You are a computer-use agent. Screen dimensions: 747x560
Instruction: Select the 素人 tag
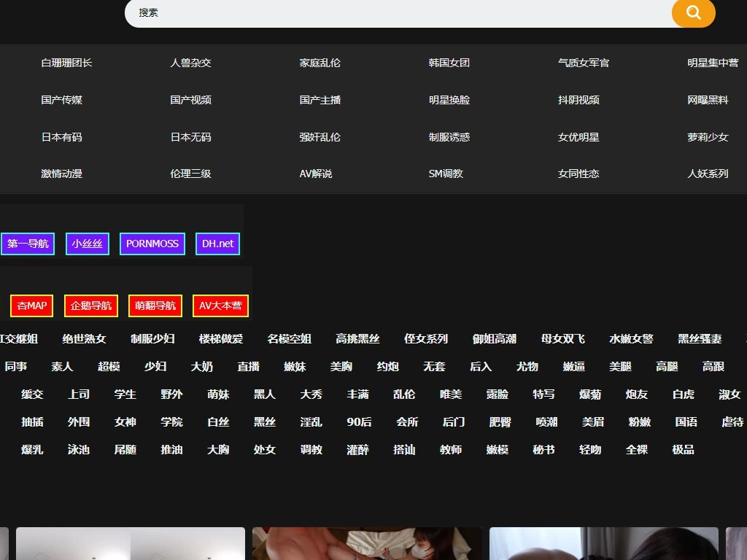click(x=62, y=367)
